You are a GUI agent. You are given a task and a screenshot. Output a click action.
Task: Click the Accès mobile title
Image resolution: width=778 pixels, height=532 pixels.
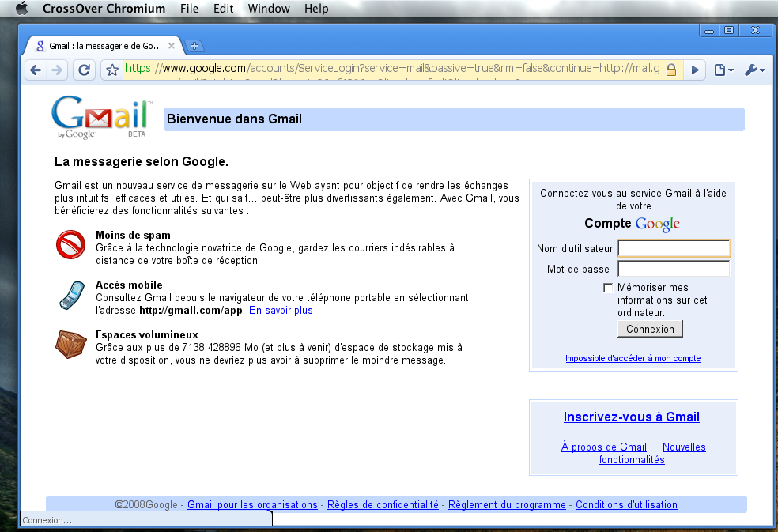129,285
